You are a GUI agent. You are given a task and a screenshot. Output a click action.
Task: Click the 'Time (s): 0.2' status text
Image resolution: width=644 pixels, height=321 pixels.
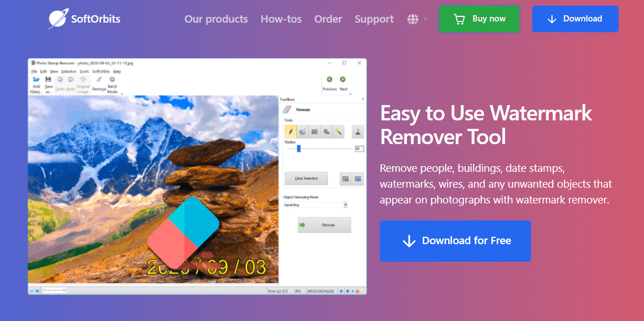(277, 291)
